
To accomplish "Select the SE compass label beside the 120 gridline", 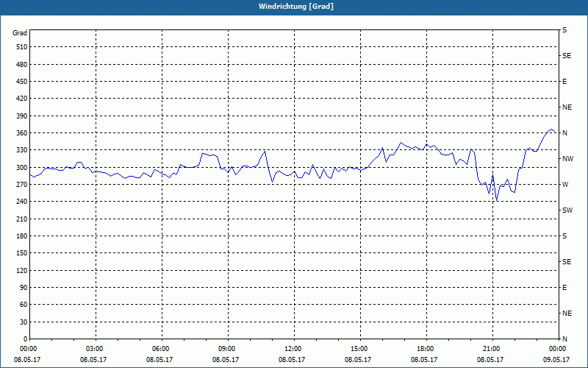I will tap(567, 262).
